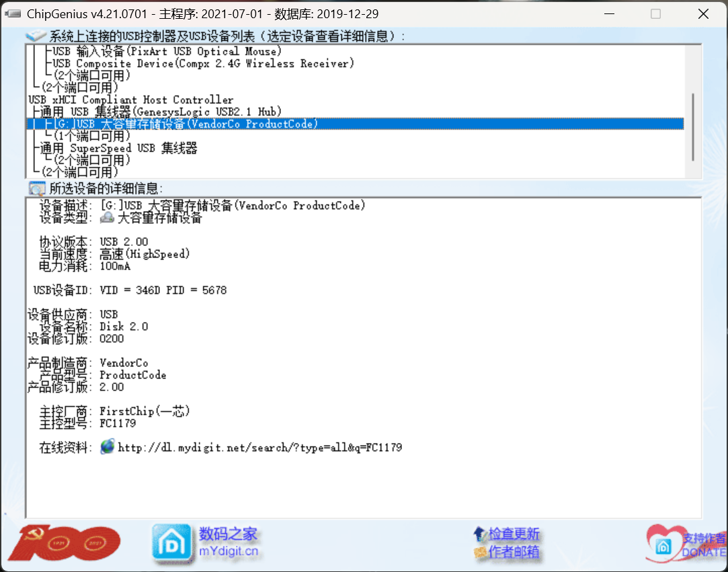728x572 pixels.
Task: Click ChipGenius app icon in title bar
Action: [x=13, y=13]
